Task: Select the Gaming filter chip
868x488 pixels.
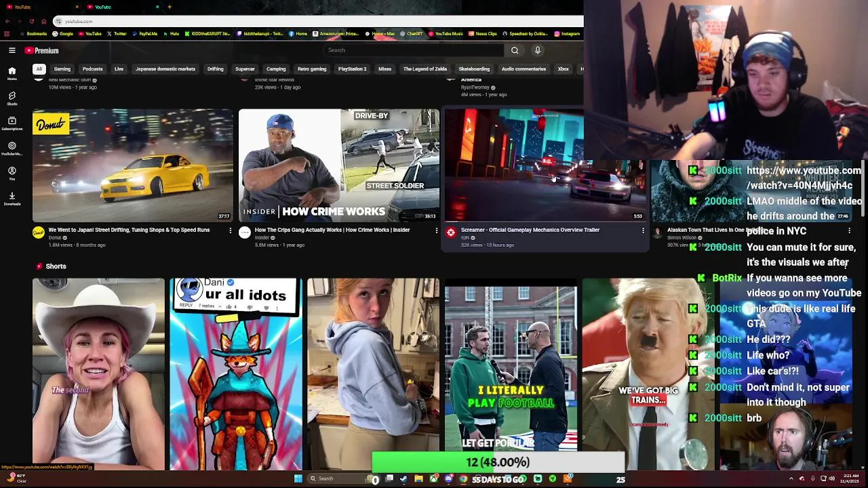Action: [x=62, y=68]
